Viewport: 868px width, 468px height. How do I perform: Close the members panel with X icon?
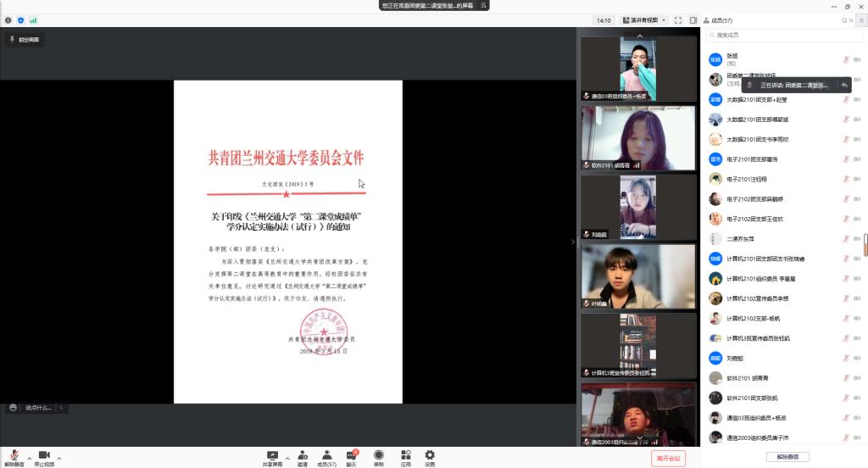tap(851, 20)
